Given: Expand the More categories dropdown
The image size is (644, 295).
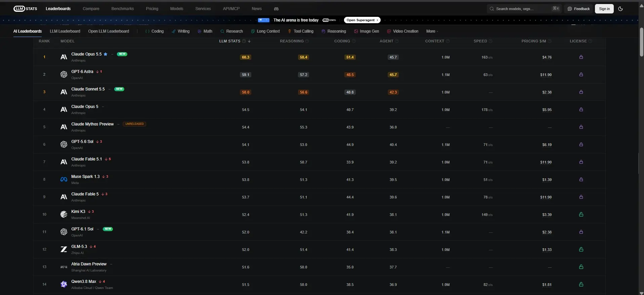Looking at the screenshot, I should 432,31.
